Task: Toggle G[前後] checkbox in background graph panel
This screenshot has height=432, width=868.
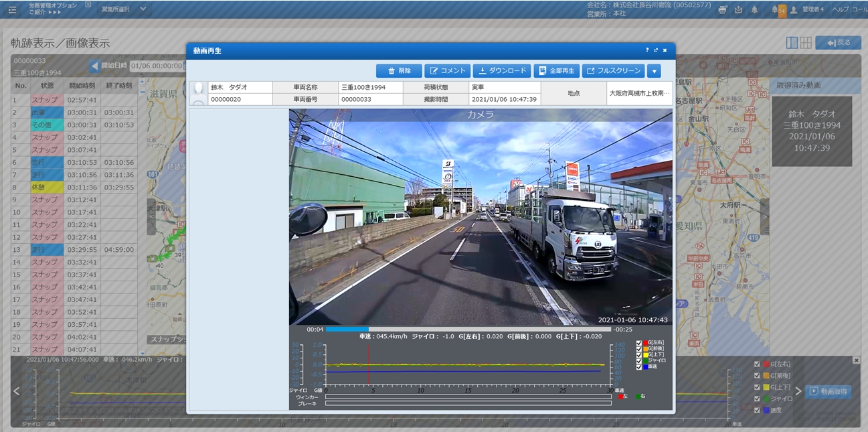Action: click(757, 376)
